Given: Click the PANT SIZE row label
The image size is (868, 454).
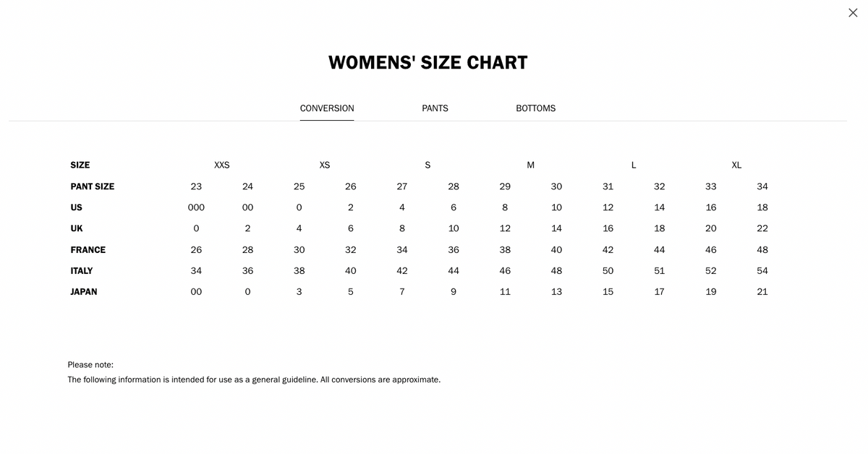Looking at the screenshot, I should point(93,187).
